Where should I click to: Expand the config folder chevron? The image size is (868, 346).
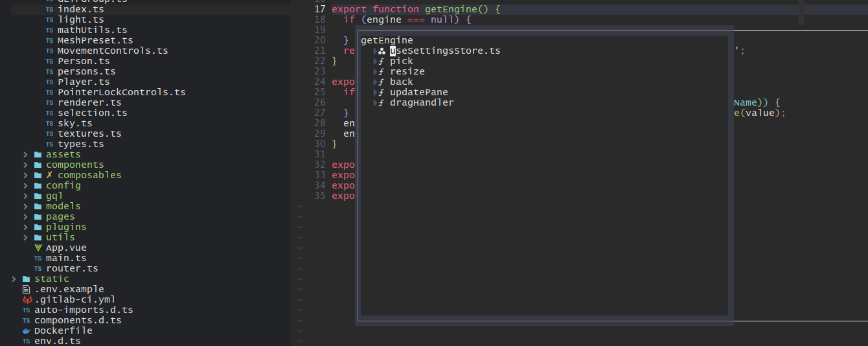[x=26, y=186]
